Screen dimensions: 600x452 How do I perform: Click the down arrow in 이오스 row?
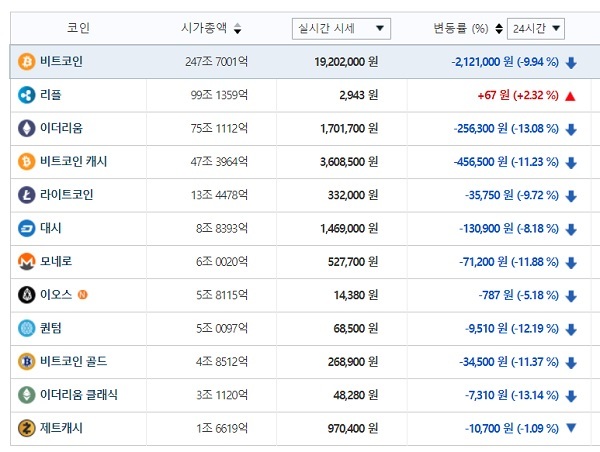tap(571, 296)
